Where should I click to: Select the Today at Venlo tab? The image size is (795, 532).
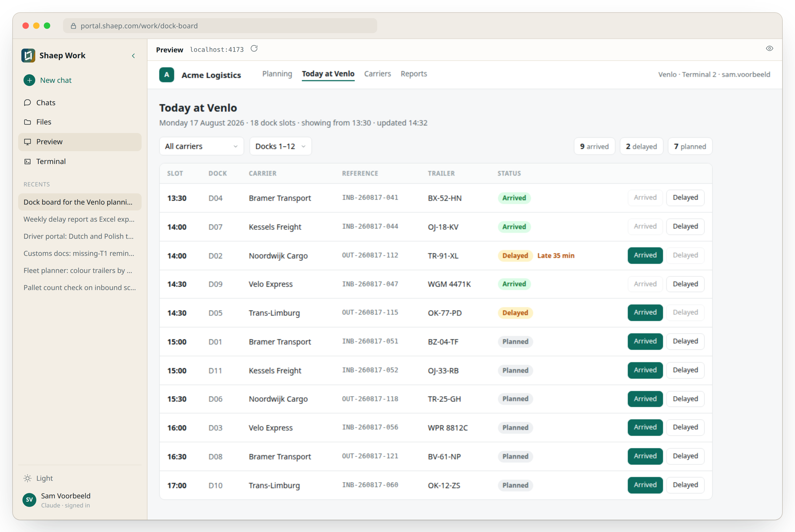pyautogui.click(x=328, y=74)
